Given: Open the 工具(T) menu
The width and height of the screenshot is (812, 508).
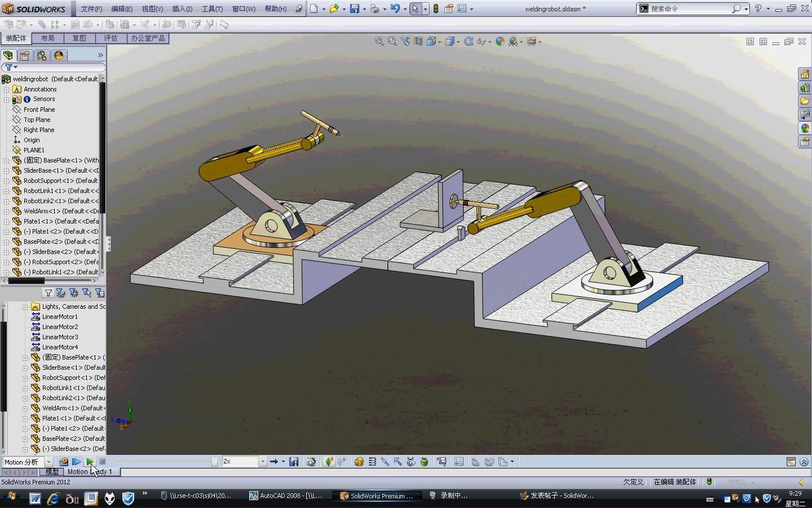Looking at the screenshot, I should (212, 9).
